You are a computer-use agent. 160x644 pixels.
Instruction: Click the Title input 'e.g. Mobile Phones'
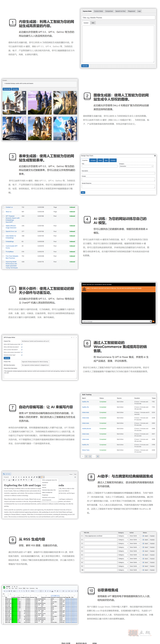click(x=118, y=18)
